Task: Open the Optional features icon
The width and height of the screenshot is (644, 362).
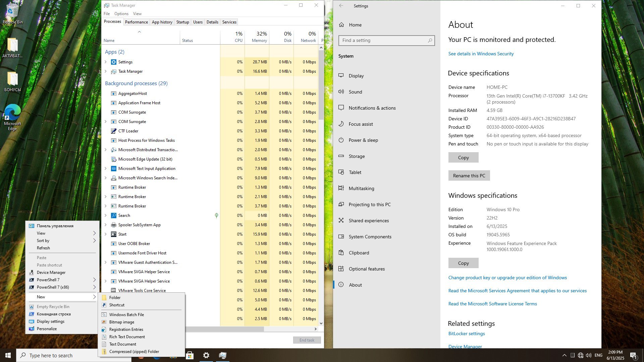Action: 341,268
